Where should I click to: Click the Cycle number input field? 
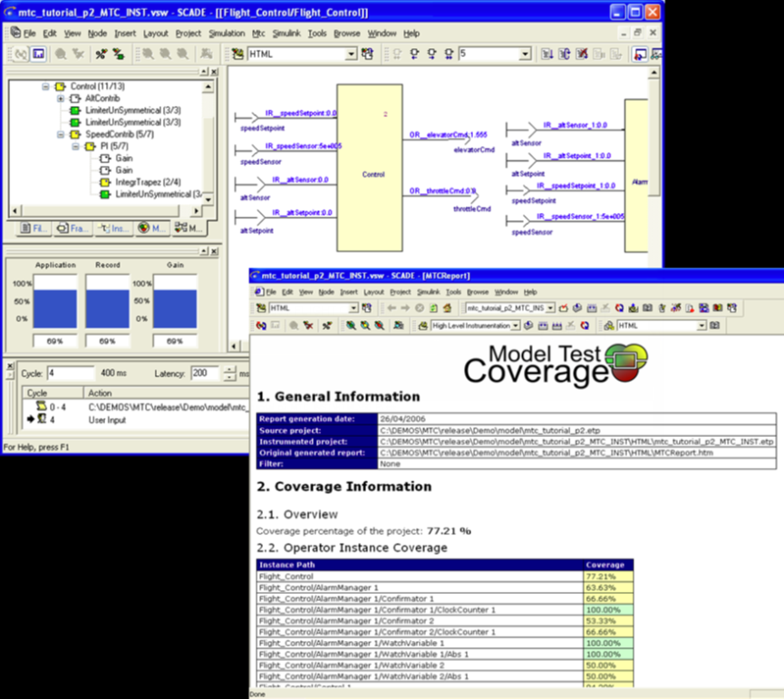coord(70,374)
